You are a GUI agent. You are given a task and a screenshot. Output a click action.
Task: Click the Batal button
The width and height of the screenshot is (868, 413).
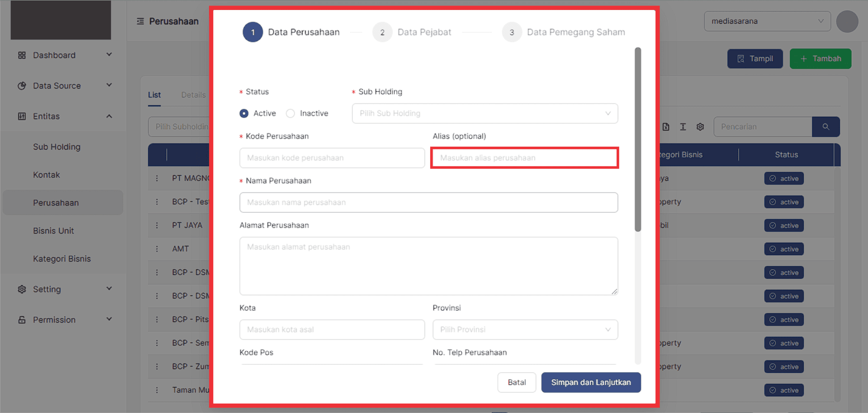tap(516, 382)
